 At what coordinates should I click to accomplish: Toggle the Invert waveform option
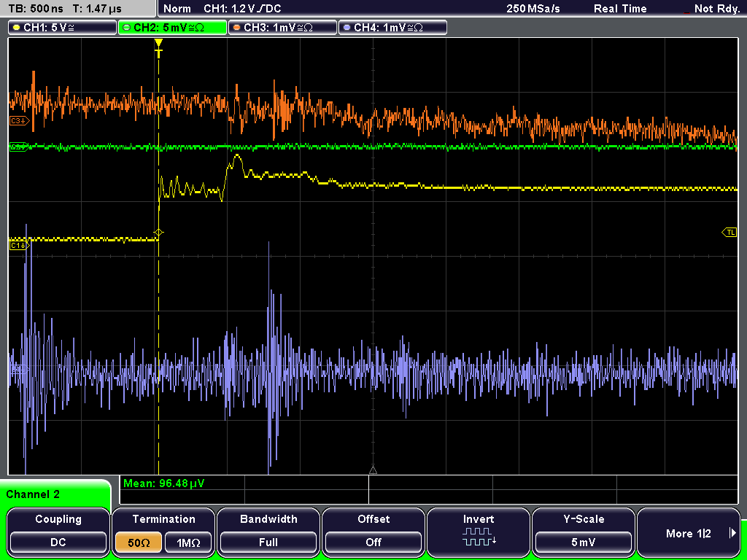[x=479, y=532]
